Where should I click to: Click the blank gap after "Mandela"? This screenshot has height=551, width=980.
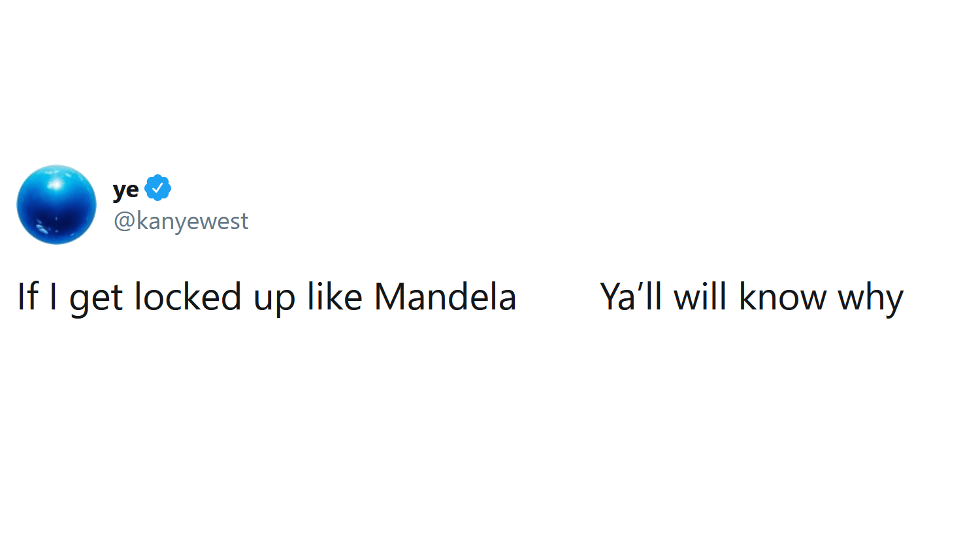(x=557, y=297)
